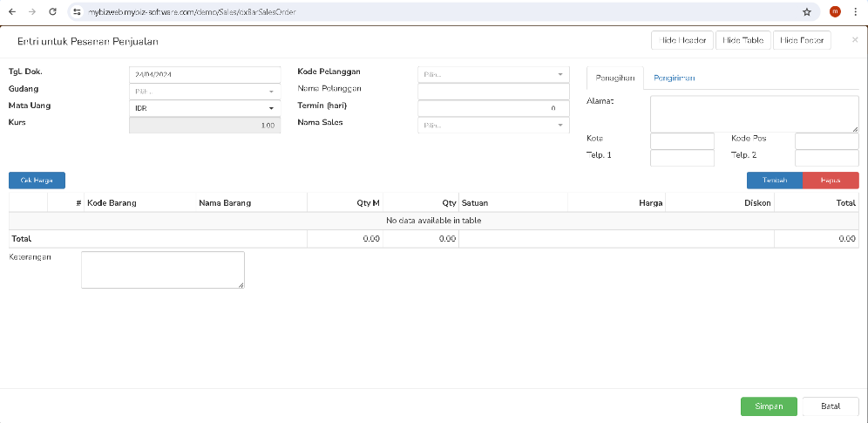The image size is (868, 423).
Task: Click the Telp. 1 input field
Action: click(x=682, y=158)
